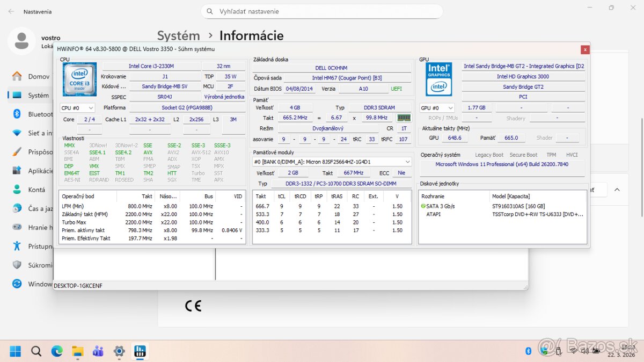Click the Settings gear on the taskbar
Image resolution: width=644 pixels, height=362 pixels.
click(119, 351)
